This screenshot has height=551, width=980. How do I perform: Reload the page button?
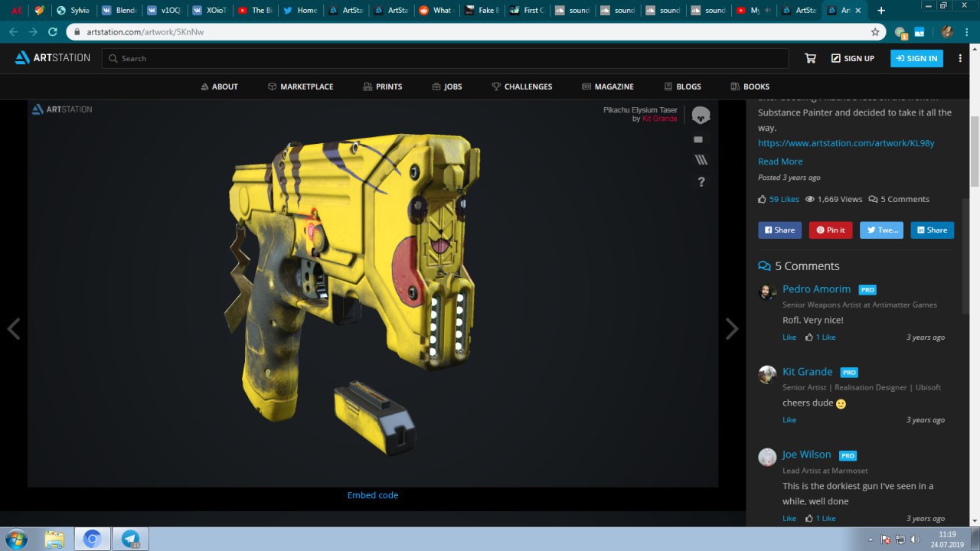click(52, 32)
